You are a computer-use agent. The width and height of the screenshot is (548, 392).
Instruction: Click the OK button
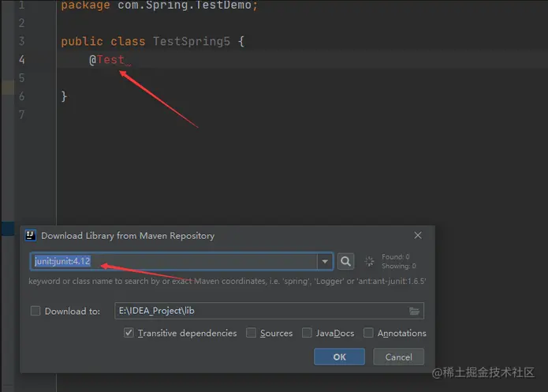click(x=339, y=357)
